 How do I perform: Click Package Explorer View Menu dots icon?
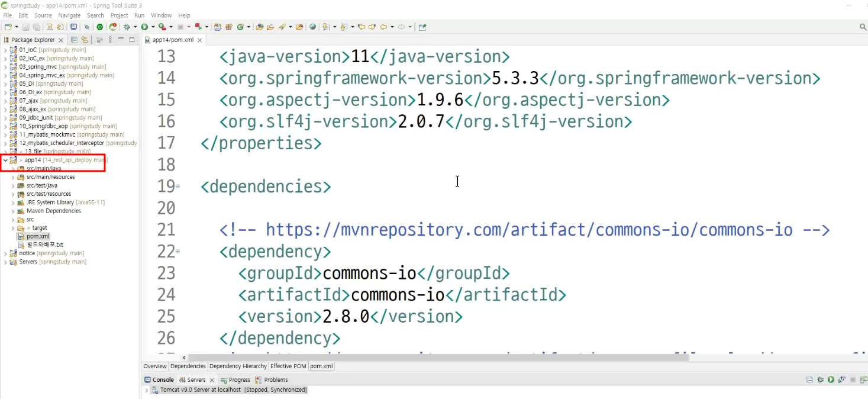[110, 40]
